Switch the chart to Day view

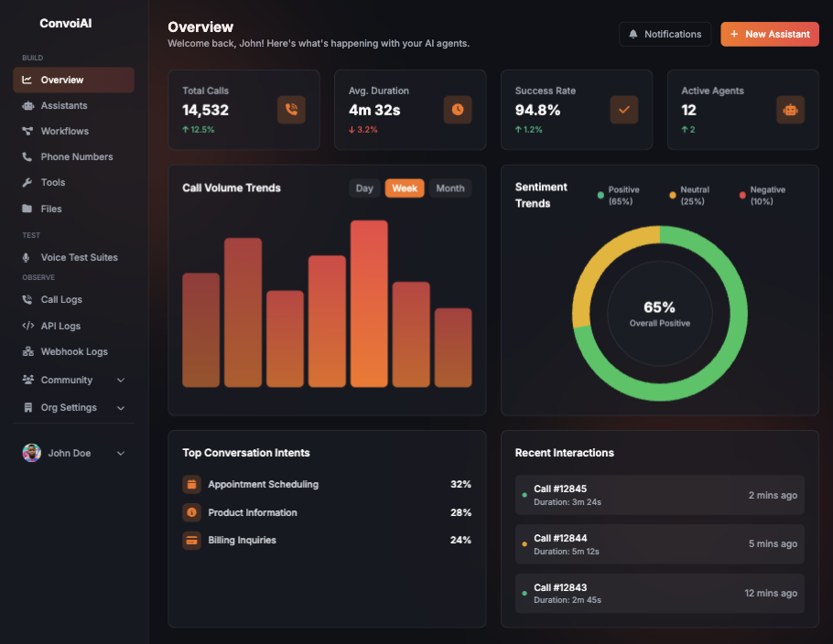364,188
